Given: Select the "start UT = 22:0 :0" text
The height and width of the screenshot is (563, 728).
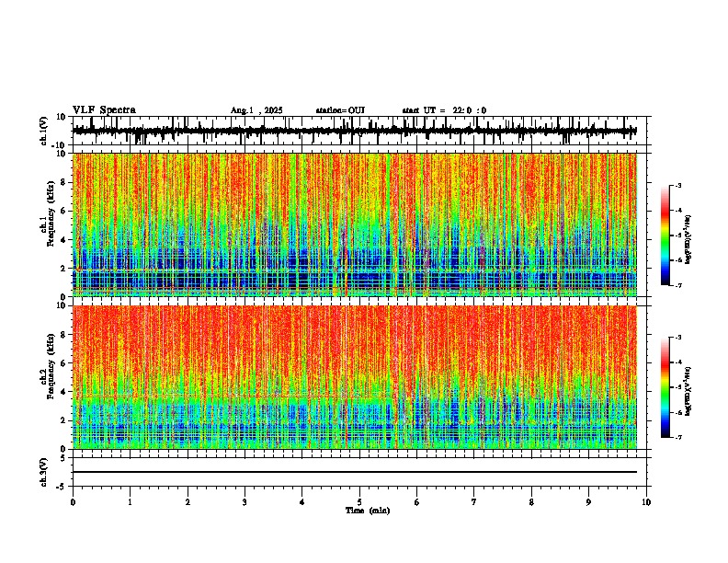Looking at the screenshot, I should coord(444,110).
